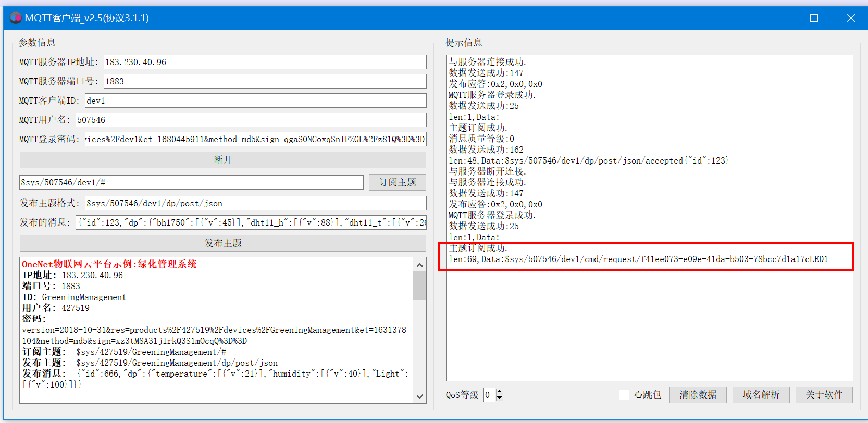
Task: Click example text 'ID: GreeningManagement'
Action: click(x=74, y=297)
